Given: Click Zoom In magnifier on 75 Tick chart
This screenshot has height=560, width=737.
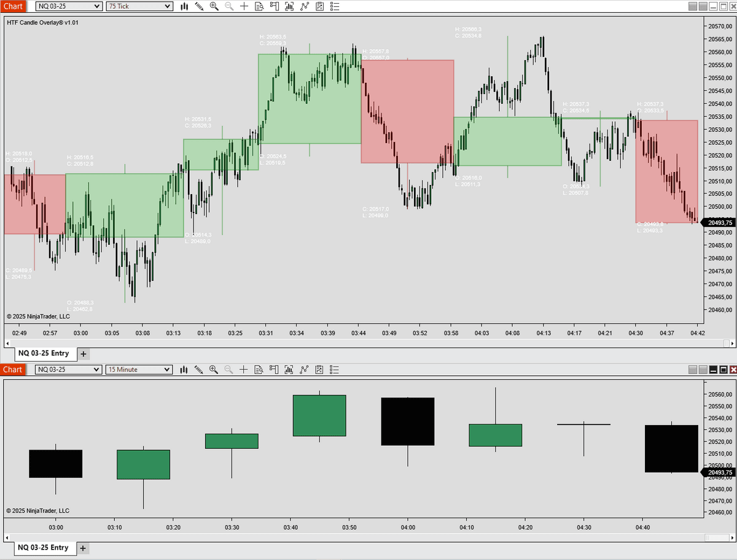Looking at the screenshot, I should point(214,6).
